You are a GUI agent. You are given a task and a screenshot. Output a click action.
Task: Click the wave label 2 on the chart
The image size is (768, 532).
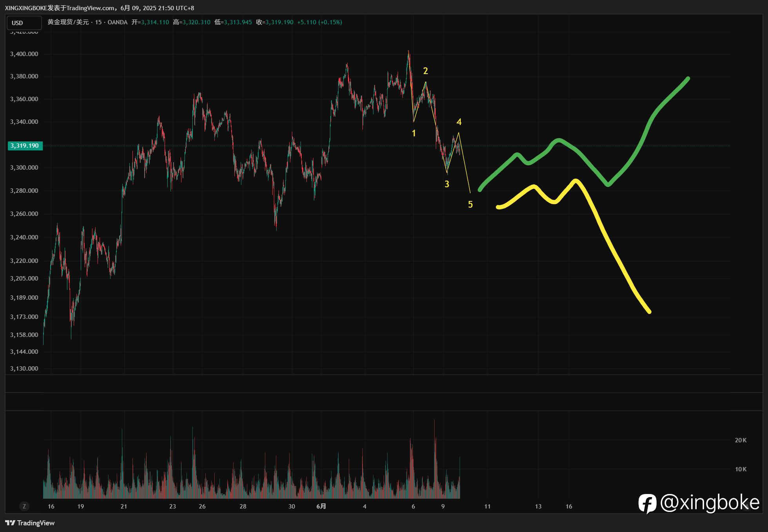[x=426, y=71]
